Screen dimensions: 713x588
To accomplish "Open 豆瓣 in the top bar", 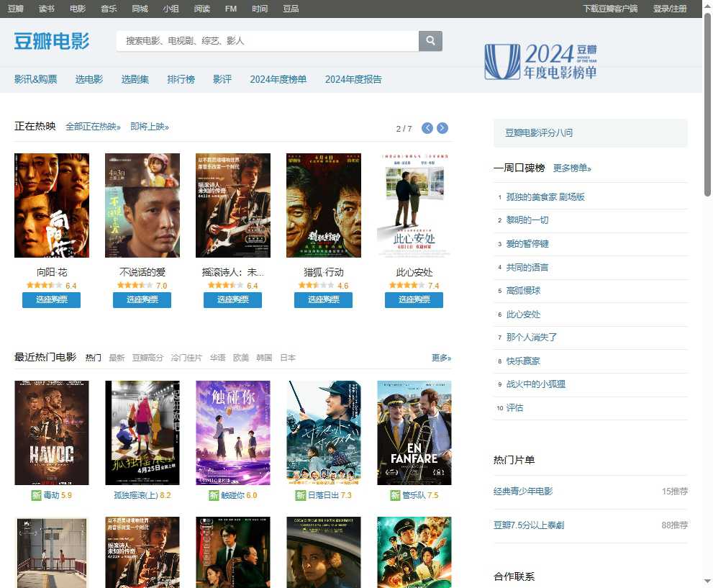I will (x=15, y=9).
